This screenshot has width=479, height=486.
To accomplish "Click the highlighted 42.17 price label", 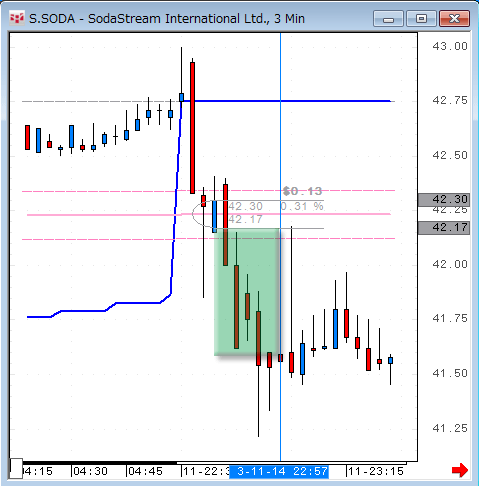I will [x=444, y=228].
